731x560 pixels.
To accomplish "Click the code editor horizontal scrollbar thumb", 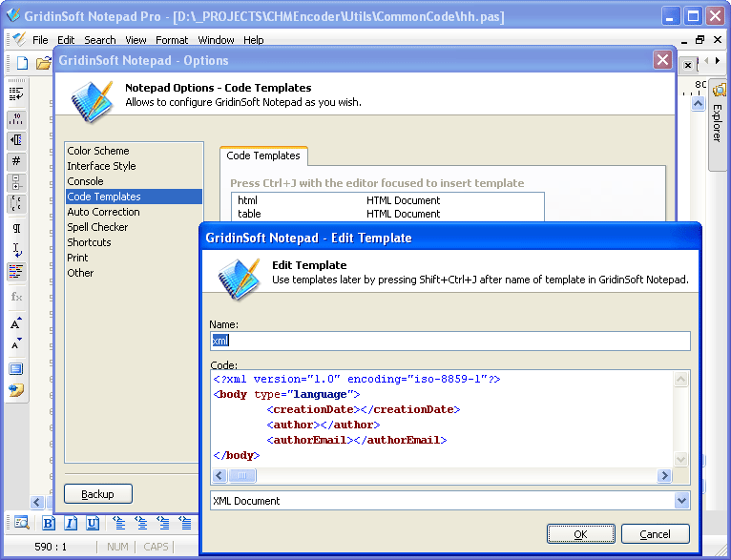I will click(x=242, y=475).
